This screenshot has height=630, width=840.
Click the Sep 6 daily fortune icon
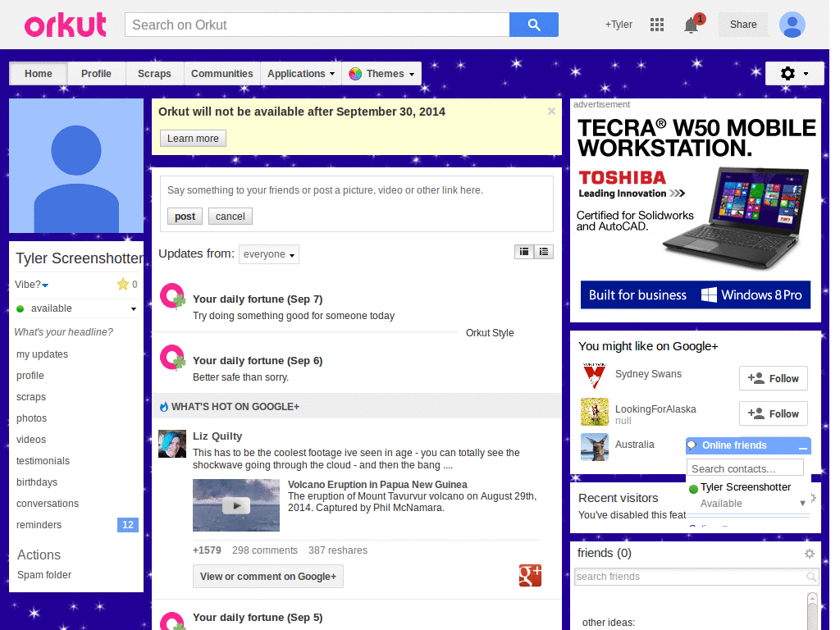pos(172,358)
